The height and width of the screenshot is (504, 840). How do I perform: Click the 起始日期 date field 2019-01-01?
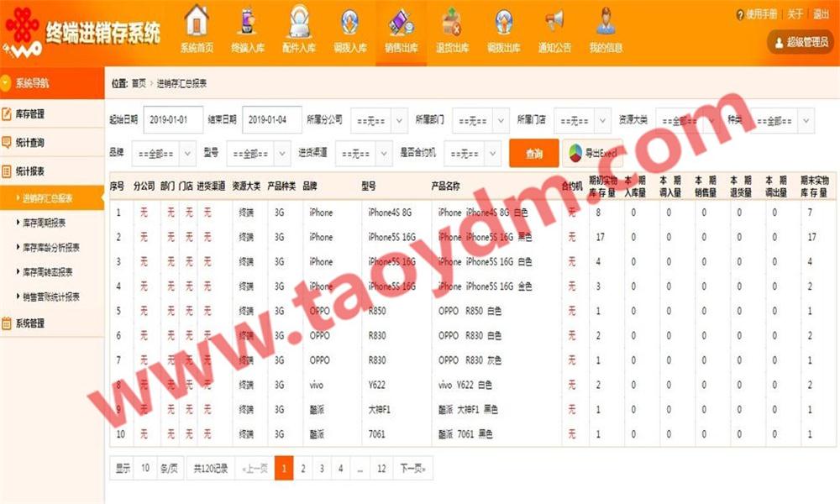[x=173, y=120]
